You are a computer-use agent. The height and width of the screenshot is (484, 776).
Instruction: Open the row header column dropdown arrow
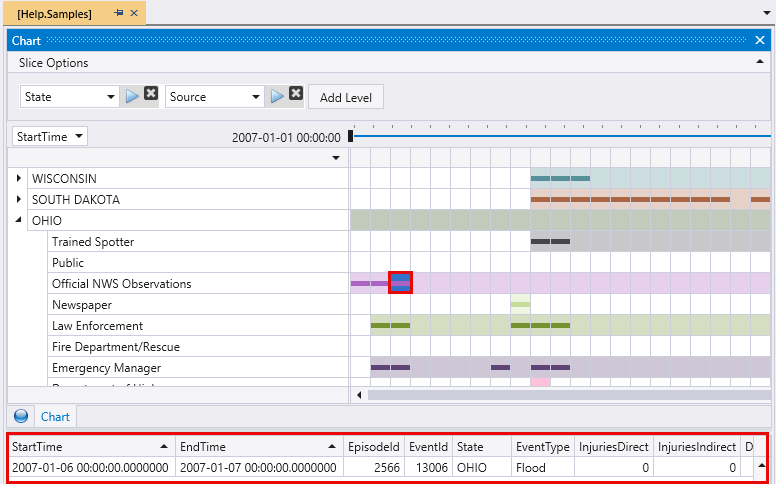tap(336, 158)
